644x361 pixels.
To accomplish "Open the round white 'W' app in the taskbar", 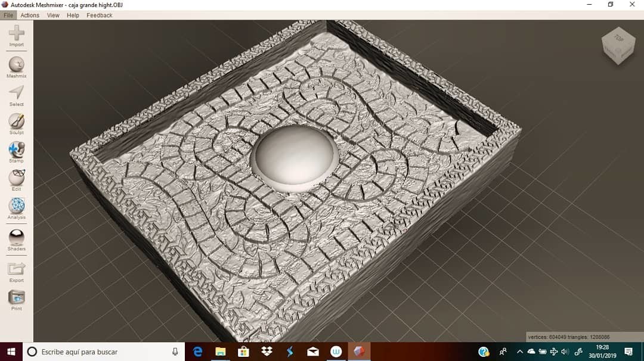I will pos(336,351).
